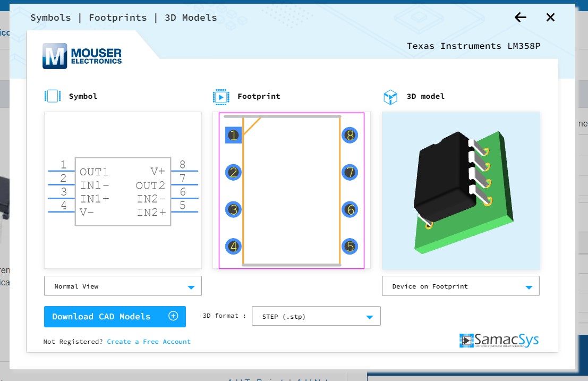Click the Footprint section icon
Image resolution: width=588 pixels, height=381 pixels.
[221, 97]
